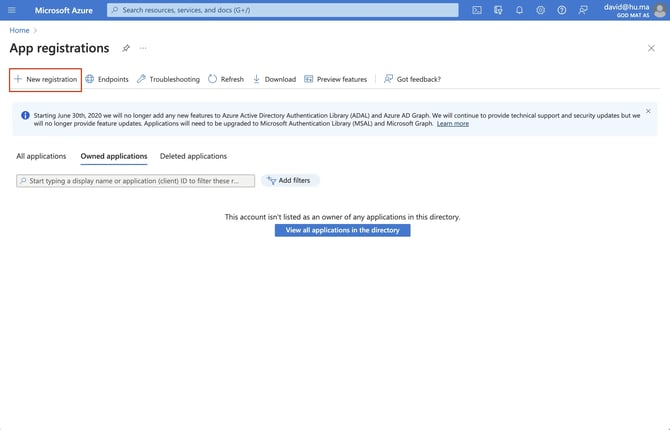The height and width of the screenshot is (430, 670).
Task: Focus the global search resources box
Action: pos(282,10)
